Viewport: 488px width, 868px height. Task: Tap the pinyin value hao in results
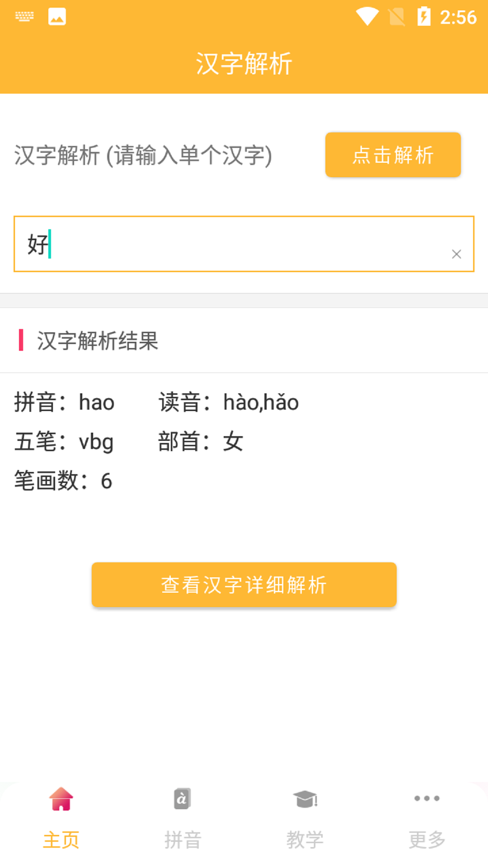coord(95,402)
